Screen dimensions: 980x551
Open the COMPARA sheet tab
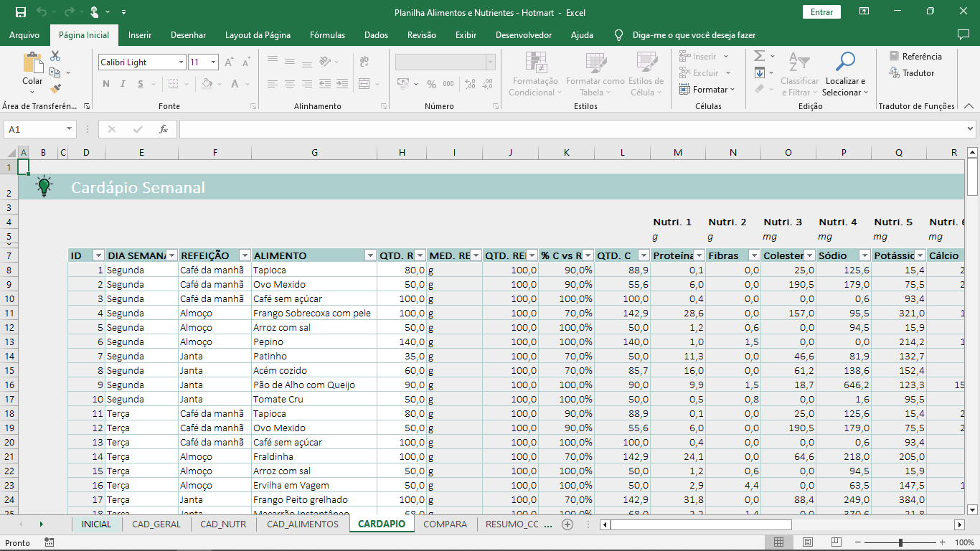[445, 524]
